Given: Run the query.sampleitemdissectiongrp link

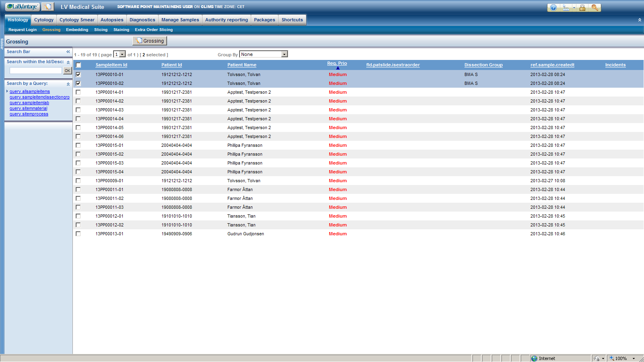Looking at the screenshot, I should coord(39,97).
